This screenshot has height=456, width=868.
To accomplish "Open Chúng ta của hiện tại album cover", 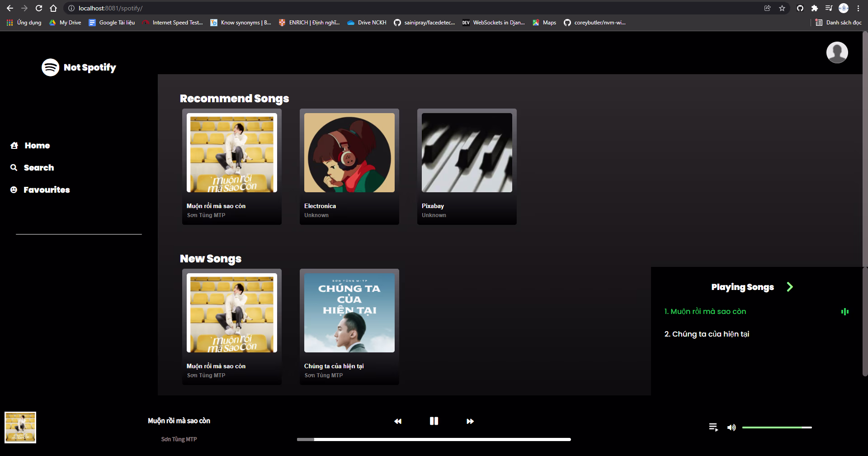I will pos(349,313).
